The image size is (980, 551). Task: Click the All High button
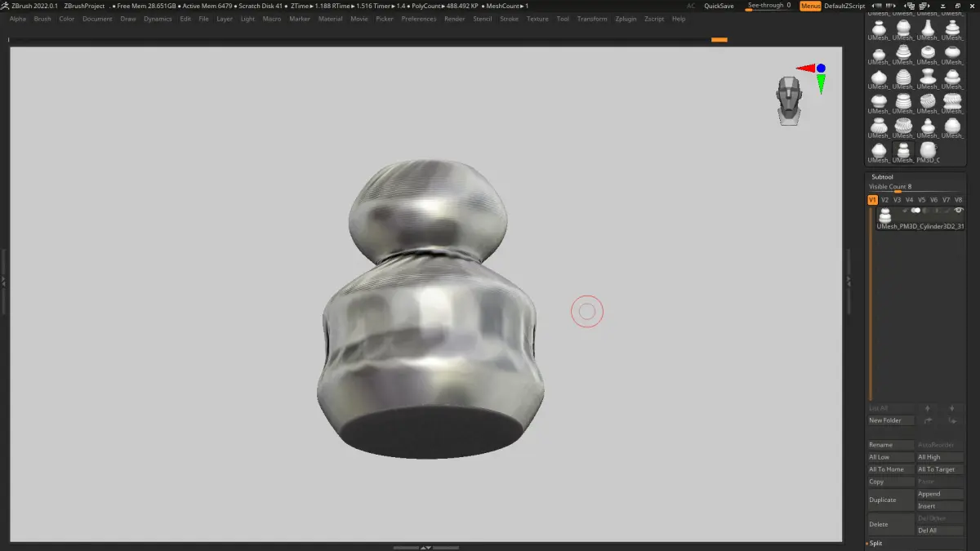[940, 457]
